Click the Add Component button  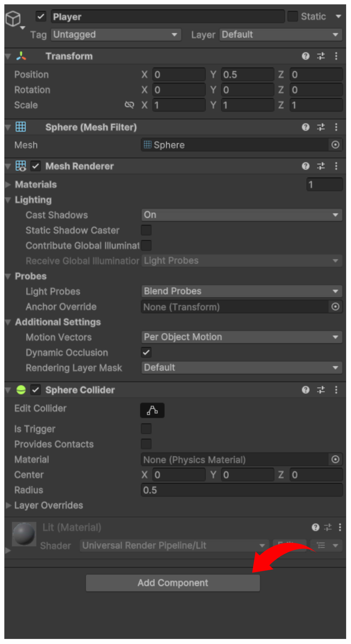click(x=173, y=583)
